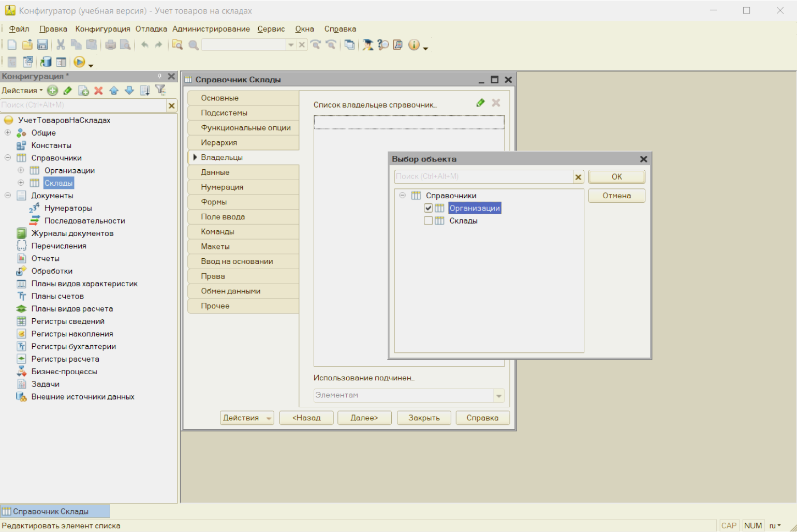Collapse the Справочники node in Выбор объекта dialog
Image resolution: width=797 pixels, height=532 pixels.
click(402, 196)
